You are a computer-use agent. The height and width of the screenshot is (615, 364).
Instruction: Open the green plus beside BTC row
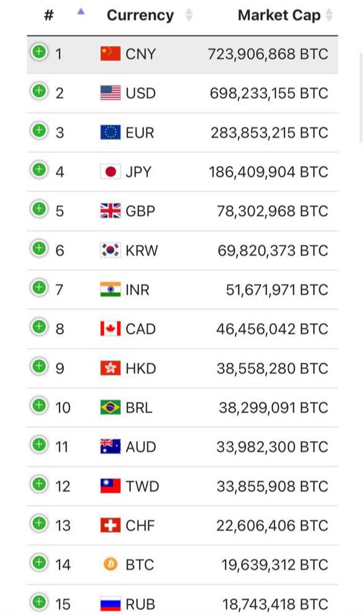point(39,562)
